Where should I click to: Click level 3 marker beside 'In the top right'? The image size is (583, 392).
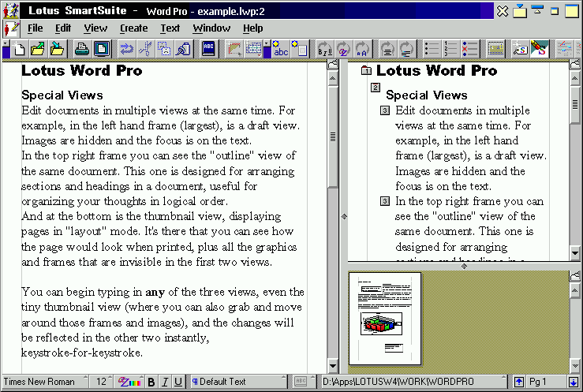385,201
